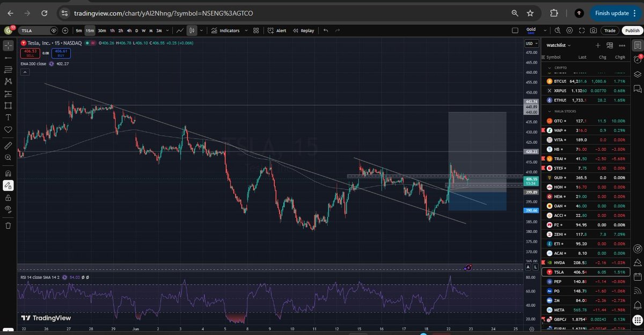Select the 30m timeframe

[102, 31]
